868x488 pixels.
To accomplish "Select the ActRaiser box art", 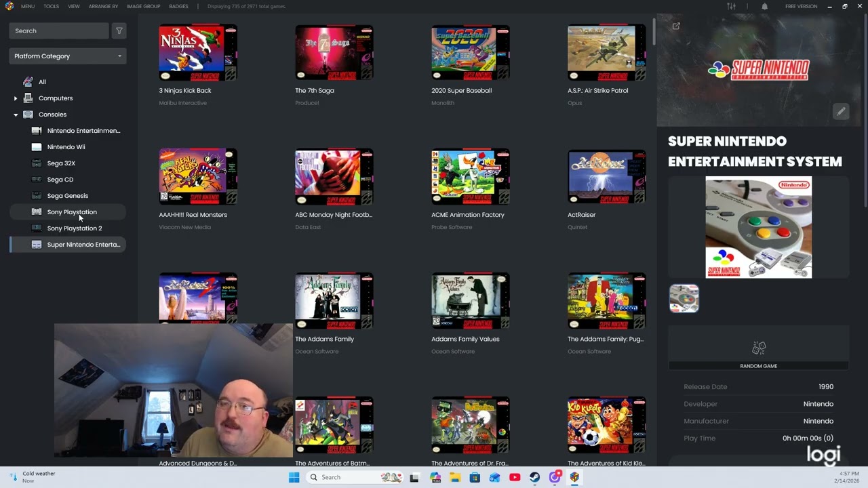I will click(x=607, y=177).
